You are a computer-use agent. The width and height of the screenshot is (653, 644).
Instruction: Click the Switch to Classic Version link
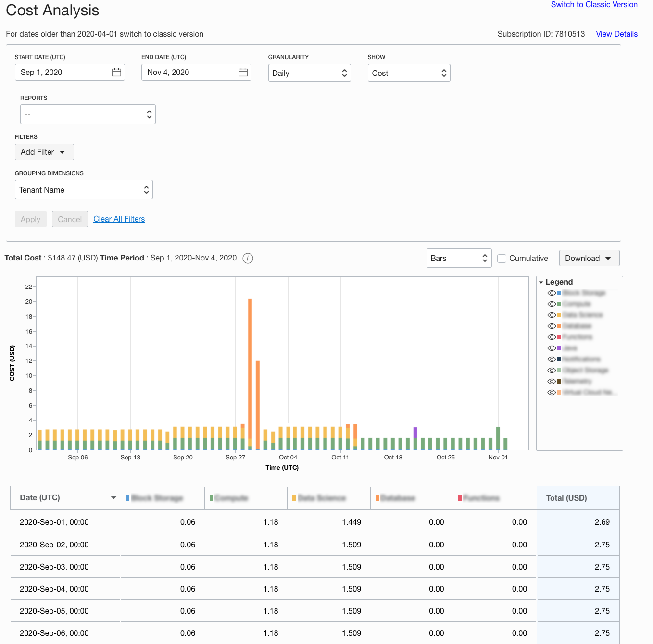pos(594,5)
